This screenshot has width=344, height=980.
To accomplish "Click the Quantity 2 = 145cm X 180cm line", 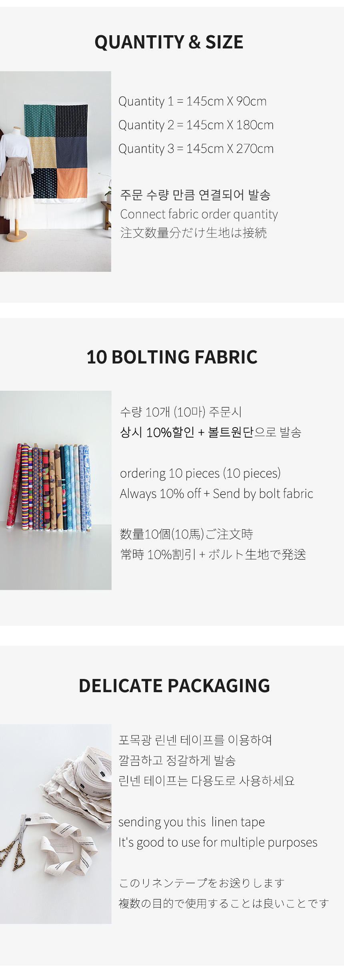I will (196, 125).
